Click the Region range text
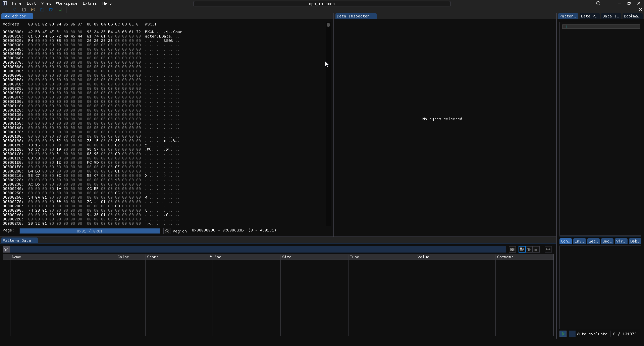The height and width of the screenshot is (346, 644). coord(234,230)
